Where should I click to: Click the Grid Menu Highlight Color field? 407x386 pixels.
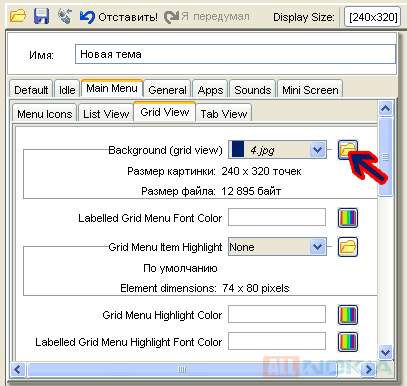click(277, 314)
